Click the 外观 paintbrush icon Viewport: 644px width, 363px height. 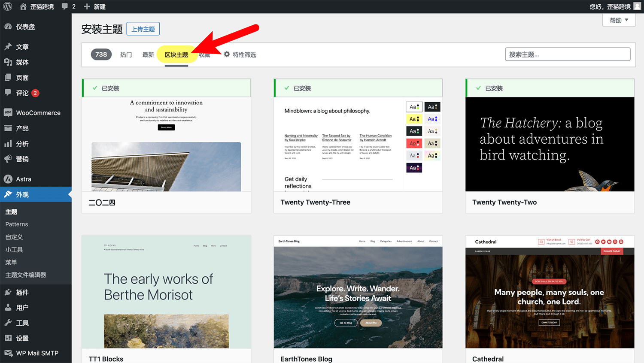[x=8, y=194]
